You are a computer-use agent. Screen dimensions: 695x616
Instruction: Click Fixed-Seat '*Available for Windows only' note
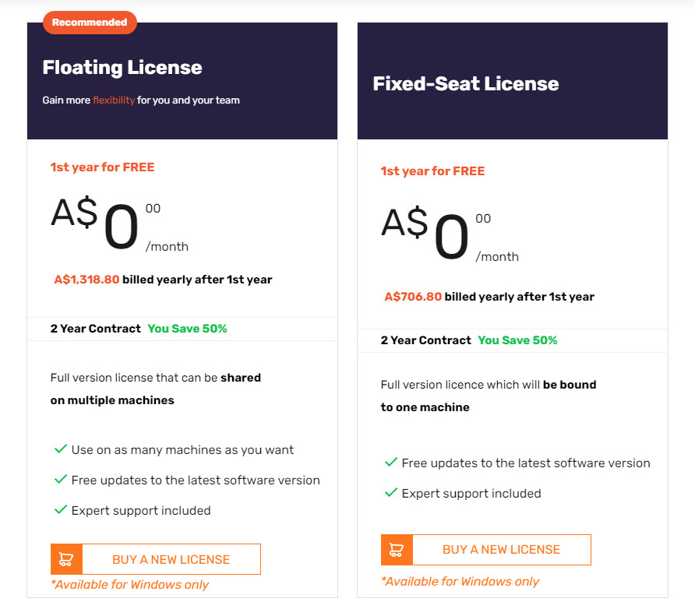tap(460, 582)
